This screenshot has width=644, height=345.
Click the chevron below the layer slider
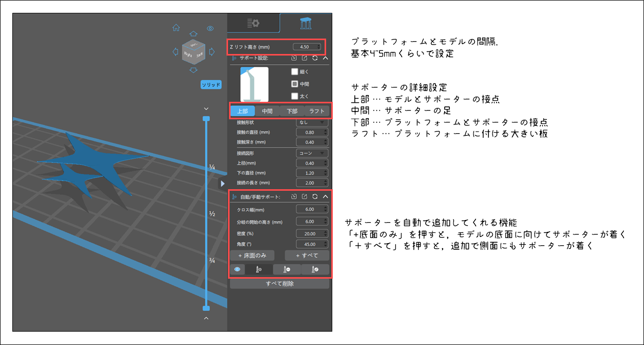pos(206,318)
